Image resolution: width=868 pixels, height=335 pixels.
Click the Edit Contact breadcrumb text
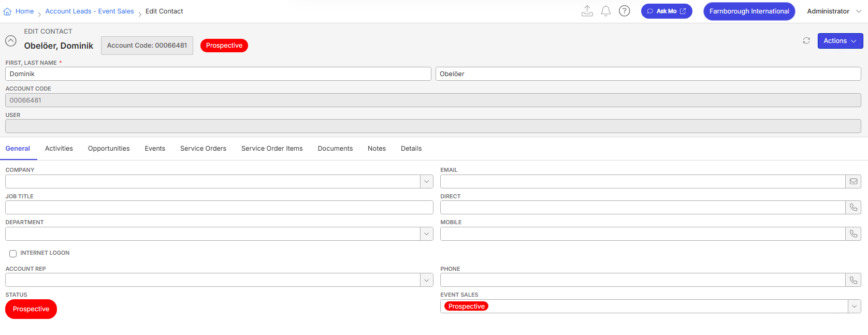pyautogui.click(x=164, y=11)
